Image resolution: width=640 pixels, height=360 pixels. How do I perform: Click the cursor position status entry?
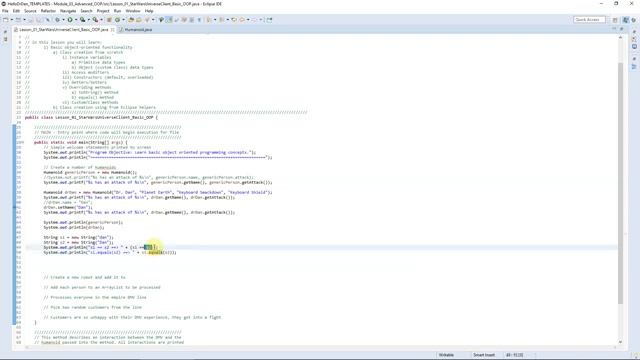[x=514, y=355]
